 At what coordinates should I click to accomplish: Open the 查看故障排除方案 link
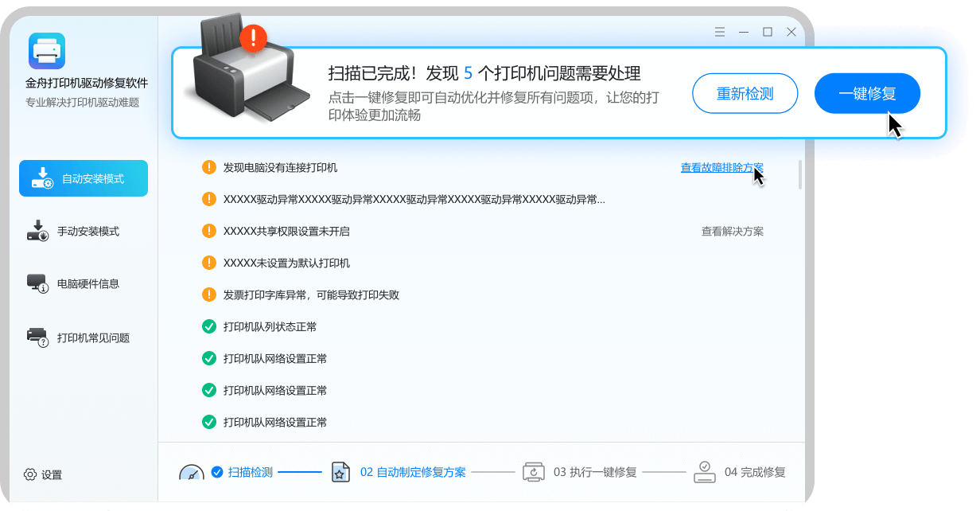[721, 167]
